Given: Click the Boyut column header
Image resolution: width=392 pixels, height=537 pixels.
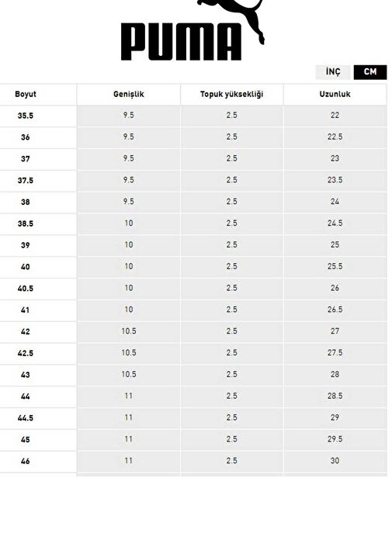Looking at the screenshot, I should pyautogui.click(x=26, y=94).
